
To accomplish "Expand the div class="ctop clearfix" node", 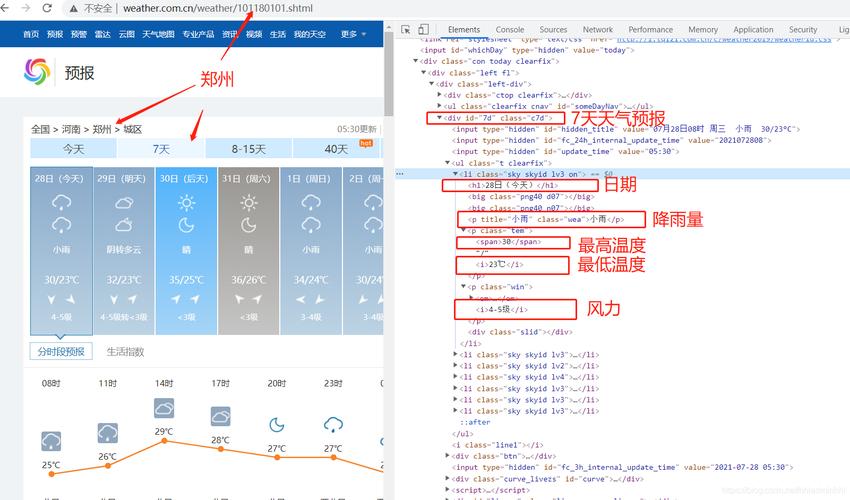I will tap(439, 94).
